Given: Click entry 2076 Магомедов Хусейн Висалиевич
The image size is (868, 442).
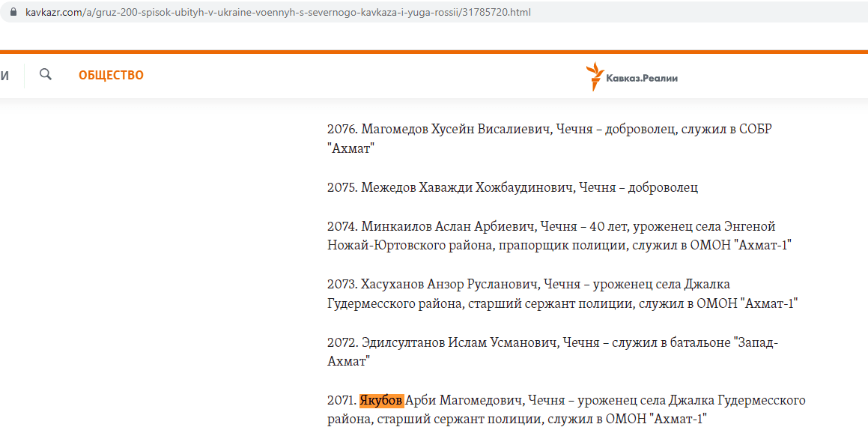Looking at the screenshot, I should click(x=550, y=139).
